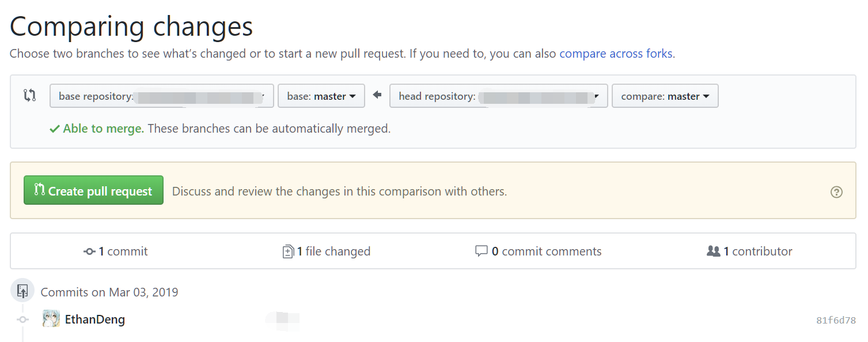This screenshot has width=868, height=342.
Task: Click the help question mark icon
Action: [836, 192]
